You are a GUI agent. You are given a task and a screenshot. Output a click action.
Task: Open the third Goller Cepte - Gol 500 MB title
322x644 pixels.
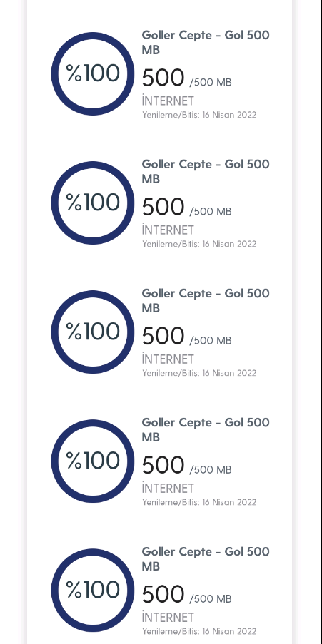[206, 301]
